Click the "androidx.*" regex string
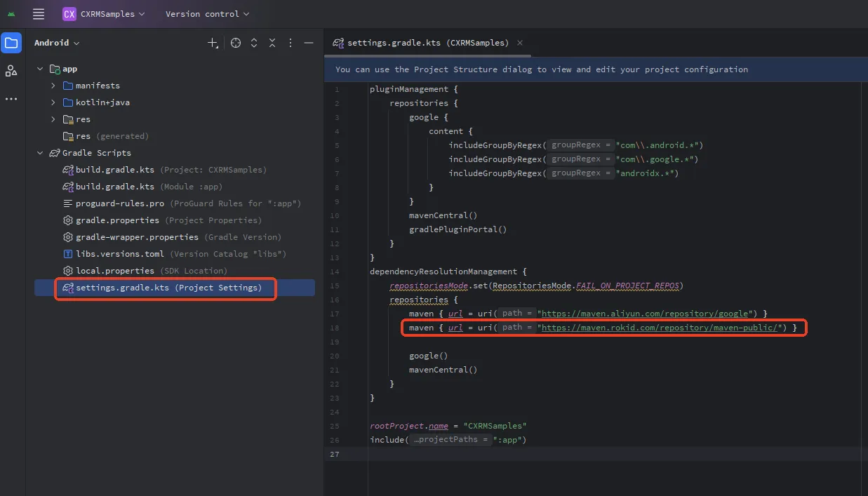 645,173
